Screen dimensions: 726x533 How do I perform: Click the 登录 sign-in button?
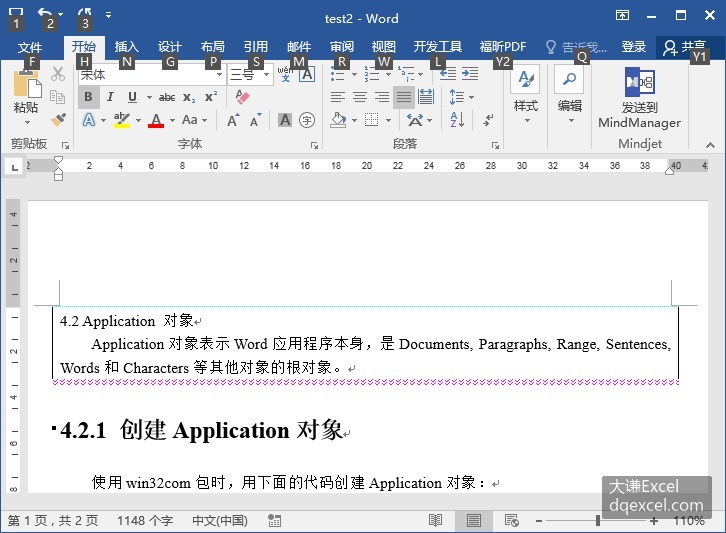coord(633,47)
